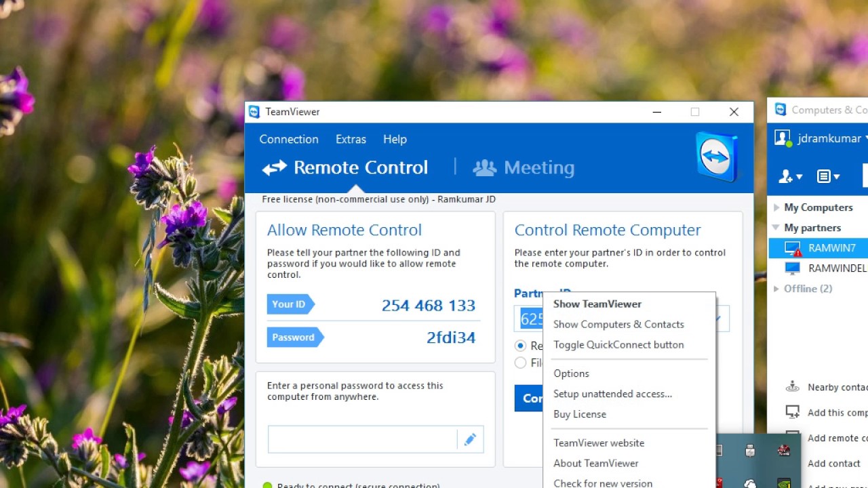Click the Meeting people icon

coord(484,167)
